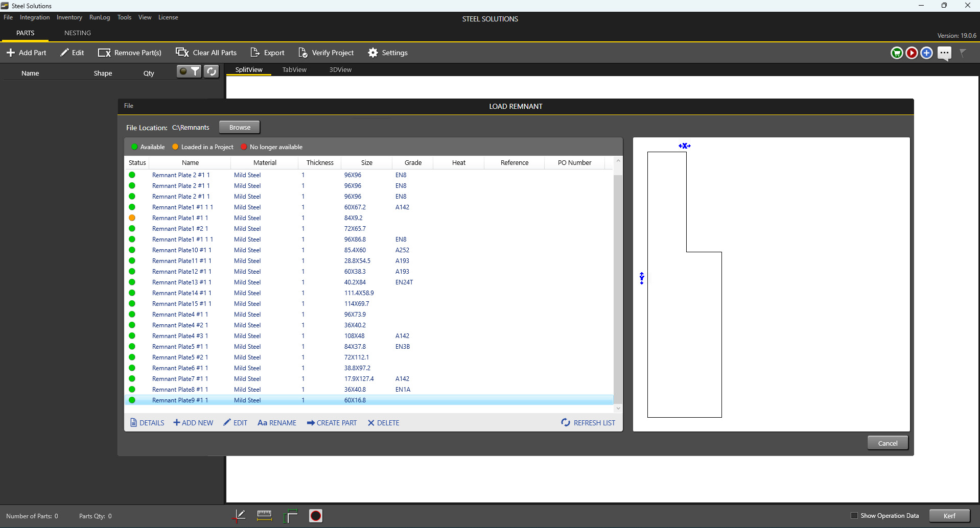Image resolution: width=980 pixels, height=528 pixels.
Task: Open the Inventory menu
Action: [69, 17]
